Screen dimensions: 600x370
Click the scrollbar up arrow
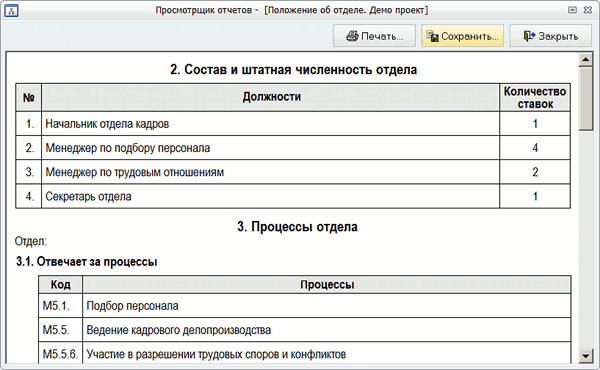tap(585, 59)
